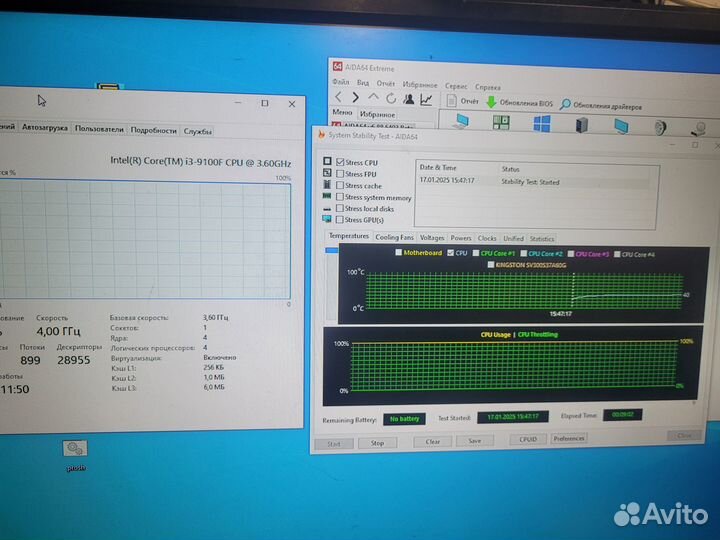The image size is (720, 540).
Task: Switch to the Подробности tab
Action: point(153,129)
